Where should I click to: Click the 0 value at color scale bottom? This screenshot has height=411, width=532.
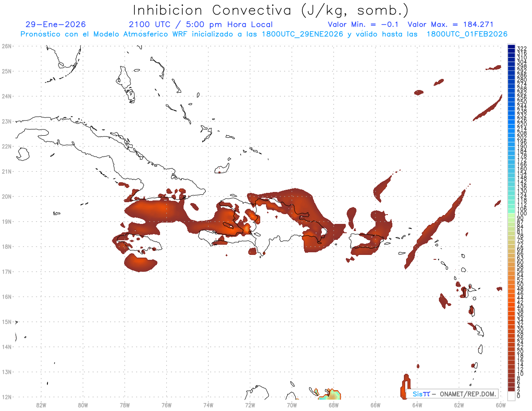[x=519, y=396]
